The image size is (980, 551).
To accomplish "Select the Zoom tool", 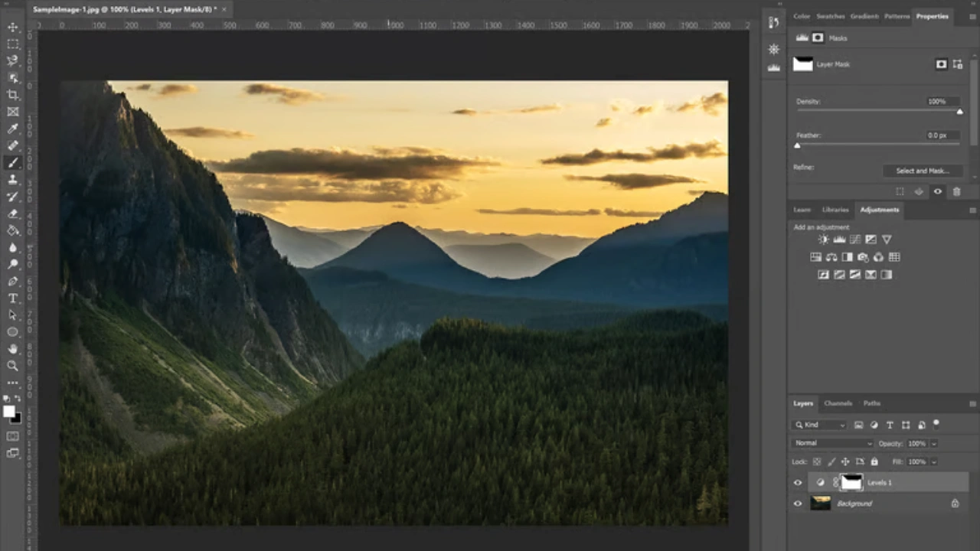I will 12,366.
